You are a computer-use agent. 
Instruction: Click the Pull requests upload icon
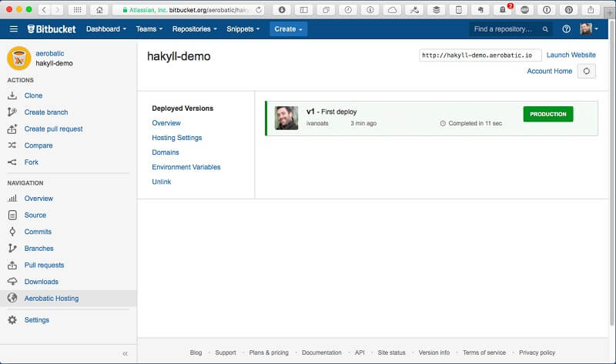coord(12,265)
